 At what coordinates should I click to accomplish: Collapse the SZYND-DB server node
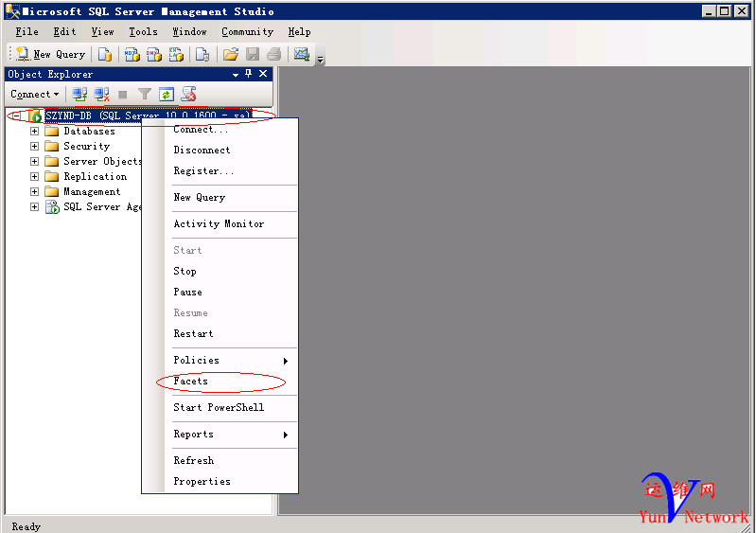click(x=17, y=115)
